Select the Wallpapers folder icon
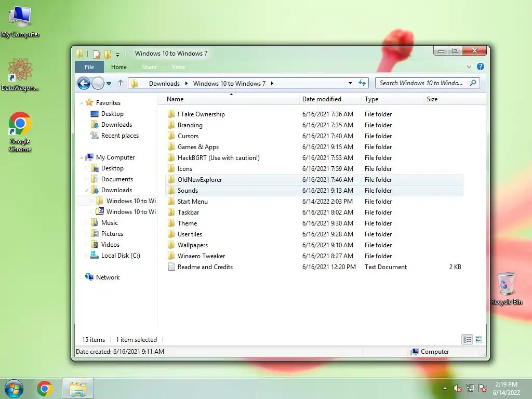This screenshot has width=532, height=399. point(171,245)
